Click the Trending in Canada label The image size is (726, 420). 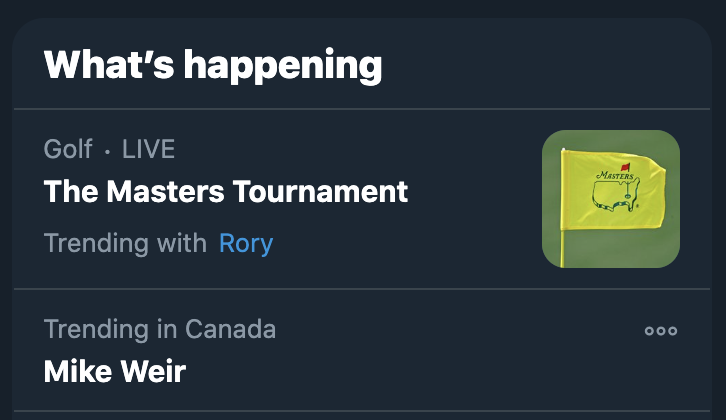coord(160,329)
